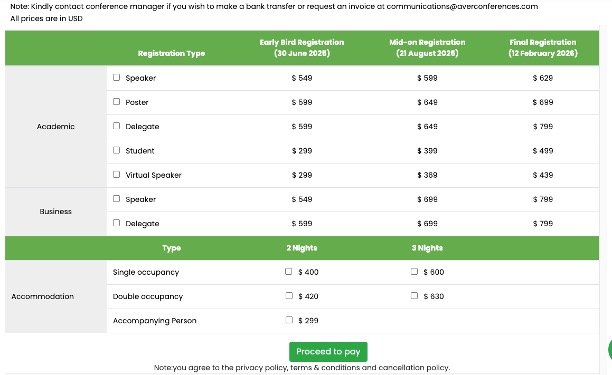Click Academic Delegate final registration price

pyautogui.click(x=543, y=126)
